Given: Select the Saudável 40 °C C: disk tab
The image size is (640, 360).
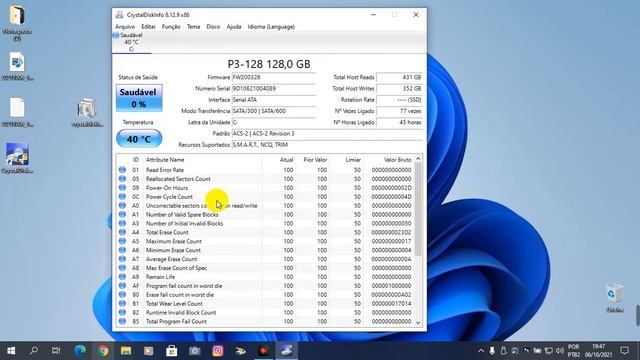Looking at the screenshot, I should [x=131, y=42].
